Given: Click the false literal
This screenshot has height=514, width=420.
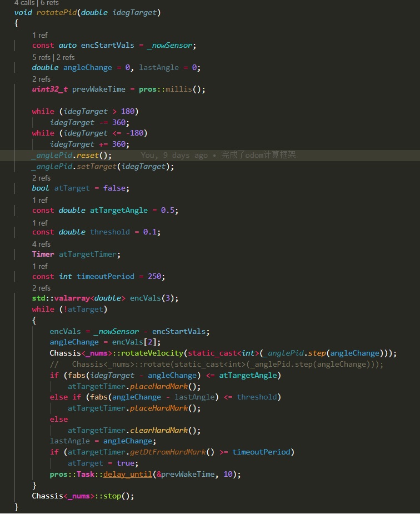Looking at the screenshot, I should (x=114, y=188).
